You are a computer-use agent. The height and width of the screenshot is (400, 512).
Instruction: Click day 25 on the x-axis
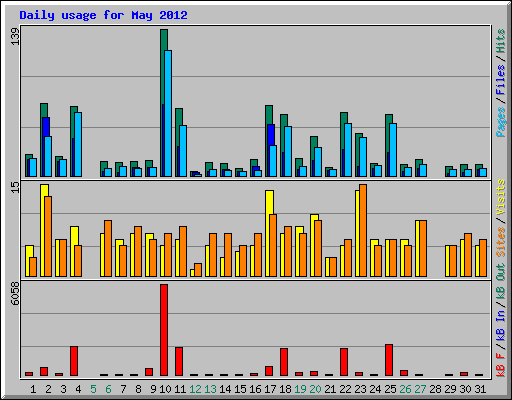pos(390,389)
